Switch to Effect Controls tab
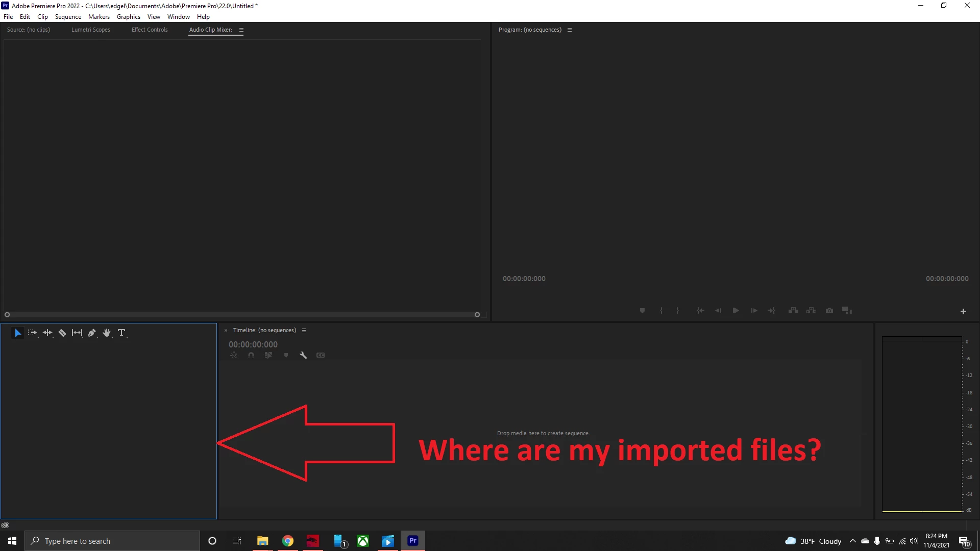Image resolution: width=980 pixels, height=551 pixels. (x=150, y=30)
